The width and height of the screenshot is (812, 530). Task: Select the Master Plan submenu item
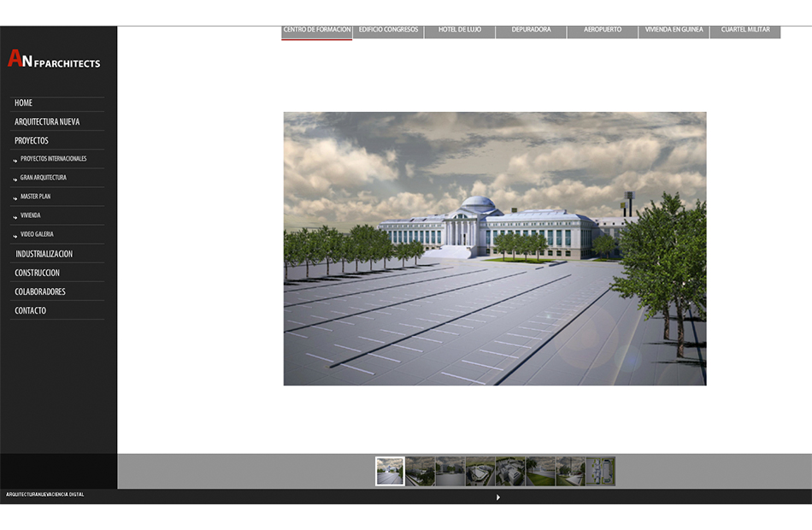point(35,197)
